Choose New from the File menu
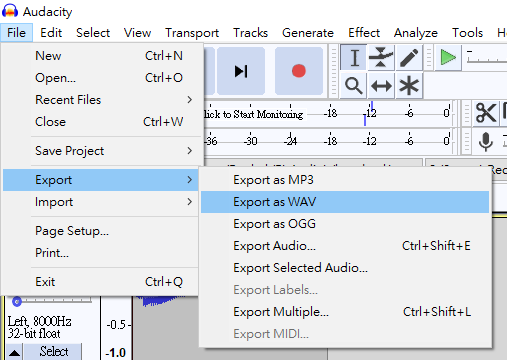 click(x=101, y=56)
